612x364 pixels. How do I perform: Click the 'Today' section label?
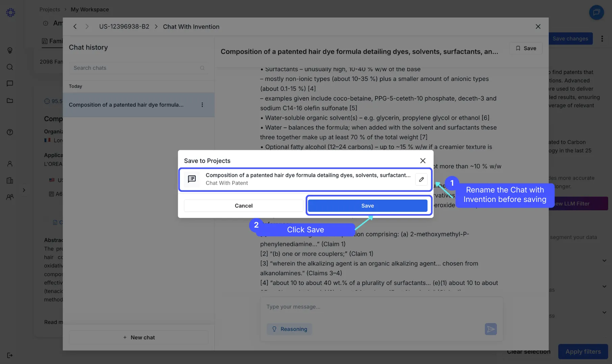point(75,86)
